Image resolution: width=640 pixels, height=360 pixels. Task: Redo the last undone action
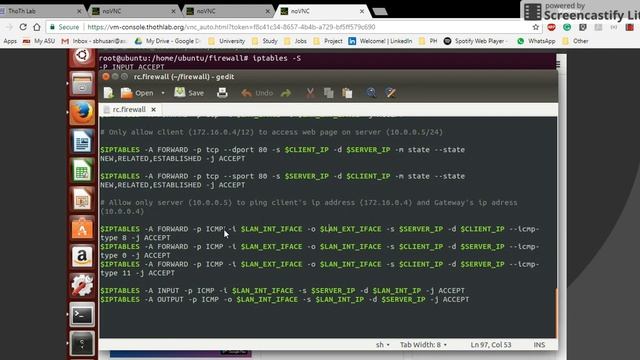(286, 93)
